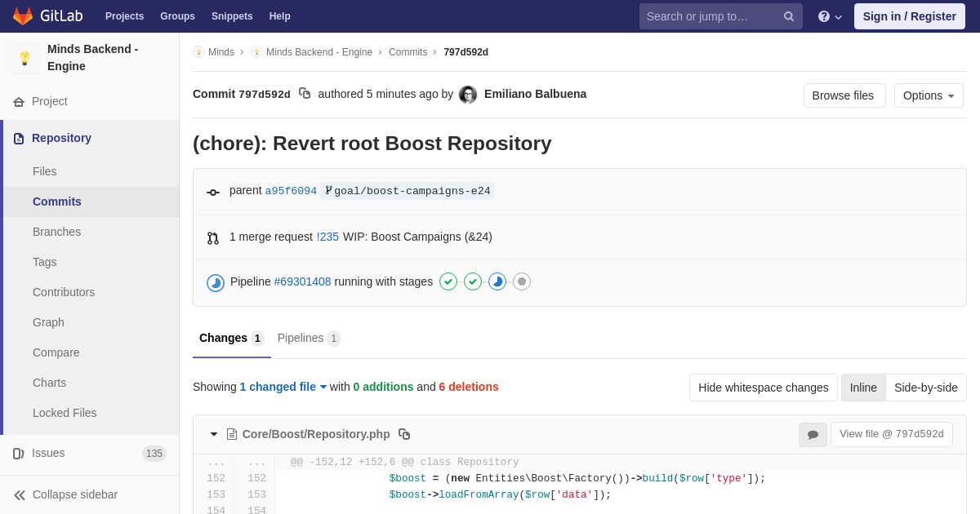Click Browse files button
This screenshot has height=514, width=980.
[844, 95]
